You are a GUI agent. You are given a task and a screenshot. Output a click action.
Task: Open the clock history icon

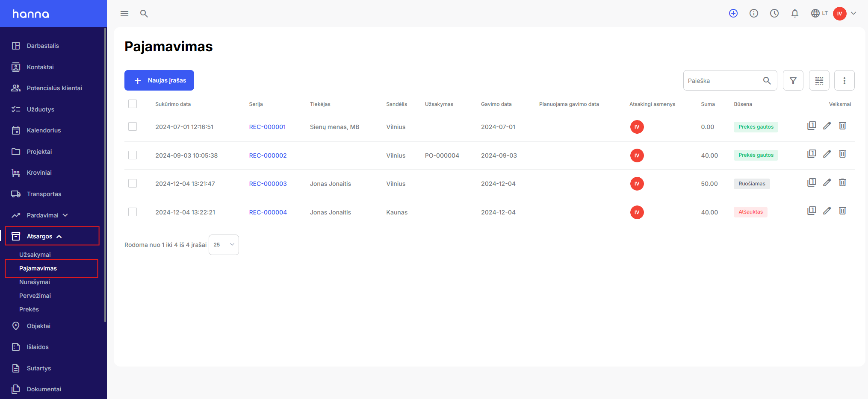tap(774, 13)
